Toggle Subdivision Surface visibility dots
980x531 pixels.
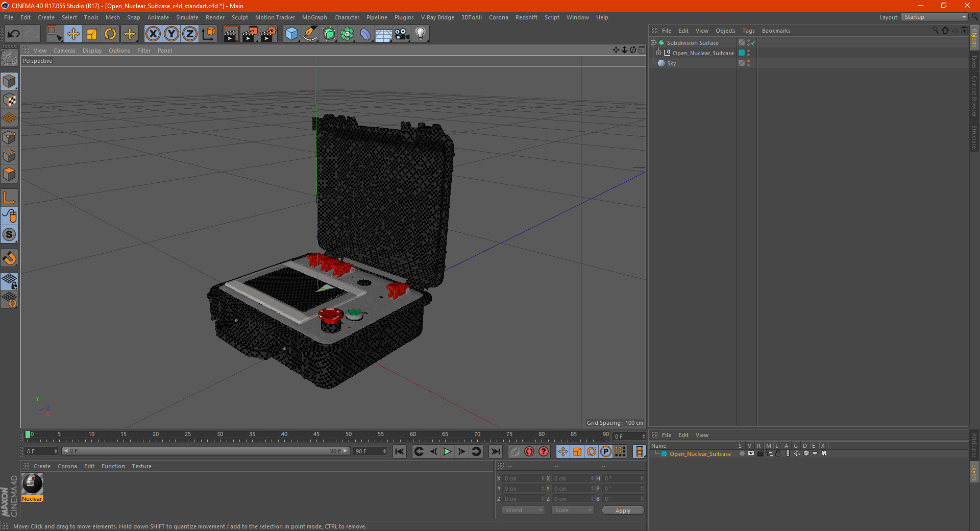tap(748, 43)
